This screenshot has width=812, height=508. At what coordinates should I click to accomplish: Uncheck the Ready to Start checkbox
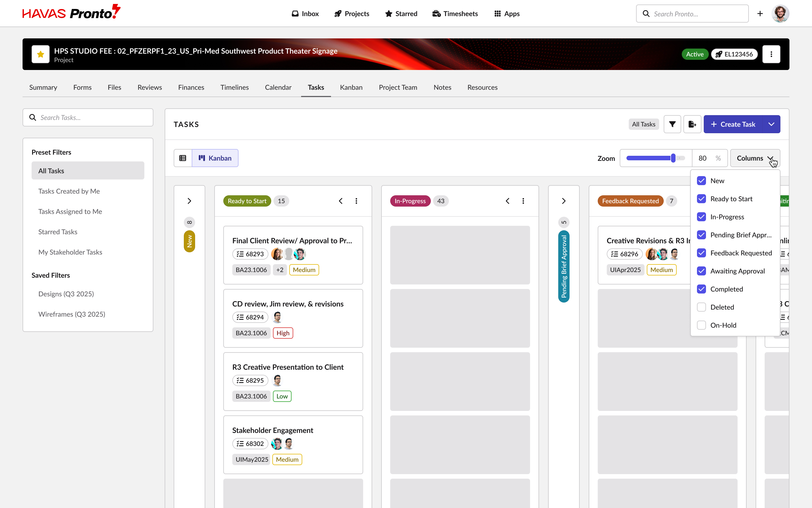[701, 199]
